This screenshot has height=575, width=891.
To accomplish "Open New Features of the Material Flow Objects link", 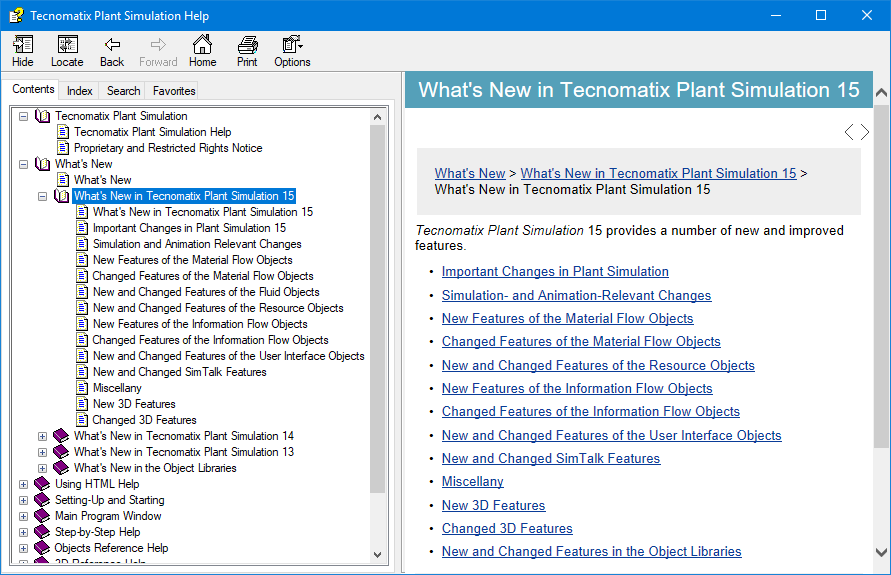I will (x=568, y=318).
